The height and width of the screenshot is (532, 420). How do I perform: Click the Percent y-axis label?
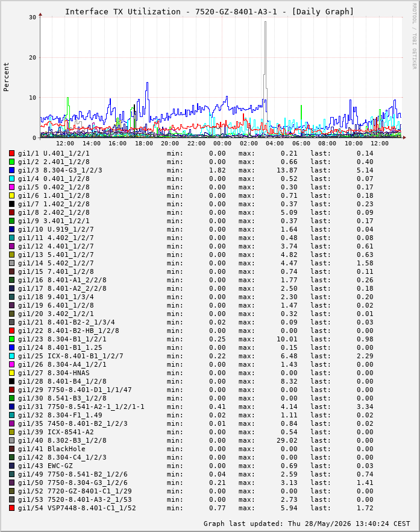(x=6, y=77)
